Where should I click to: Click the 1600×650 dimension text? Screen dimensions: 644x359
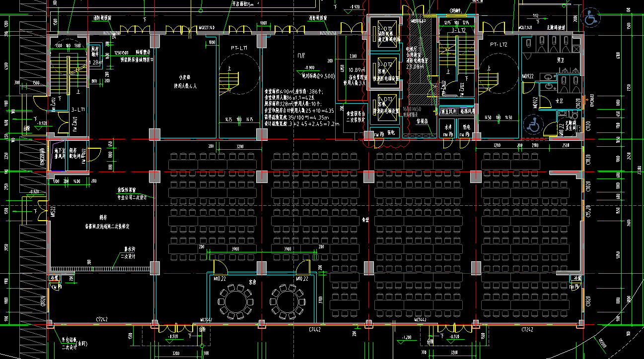point(412,109)
